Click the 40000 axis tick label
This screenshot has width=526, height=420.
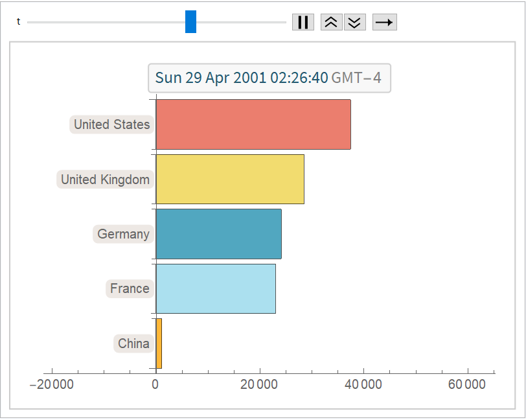[x=363, y=384]
